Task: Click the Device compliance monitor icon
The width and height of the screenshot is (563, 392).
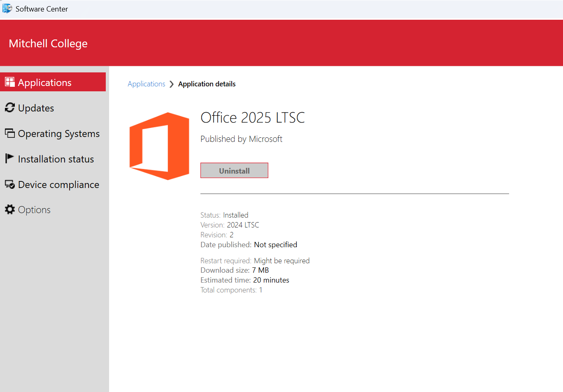Action: [x=10, y=185]
